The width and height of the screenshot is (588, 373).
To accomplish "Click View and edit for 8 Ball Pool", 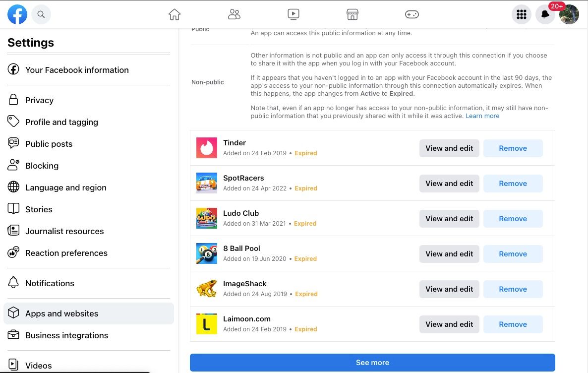I will (x=449, y=253).
